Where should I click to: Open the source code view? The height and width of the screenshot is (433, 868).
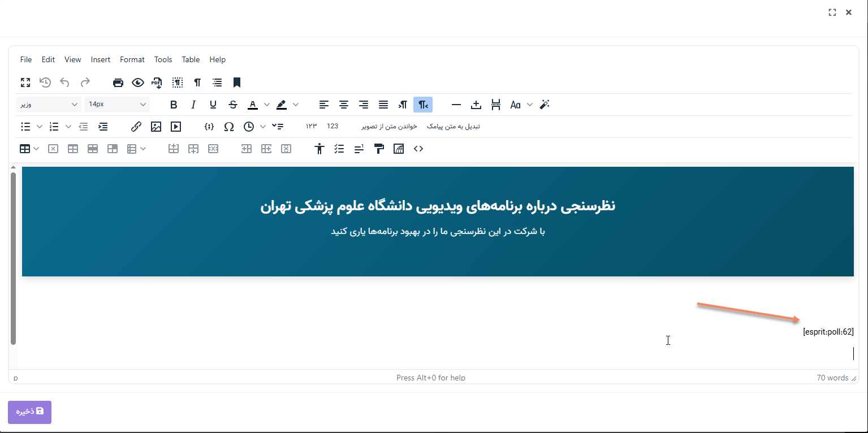pyautogui.click(x=418, y=149)
